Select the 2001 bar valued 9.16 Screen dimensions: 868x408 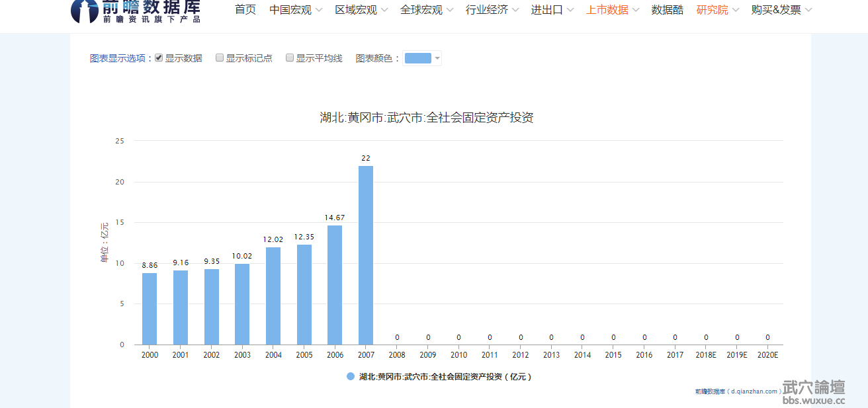[x=181, y=307]
